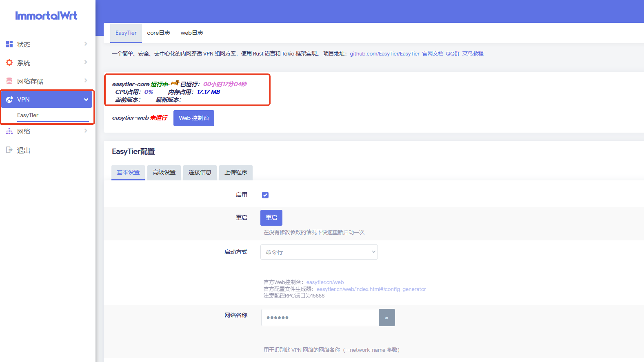The width and height of the screenshot is (644, 362).
Task: Select the 高级设置 tab
Action: tap(164, 172)
